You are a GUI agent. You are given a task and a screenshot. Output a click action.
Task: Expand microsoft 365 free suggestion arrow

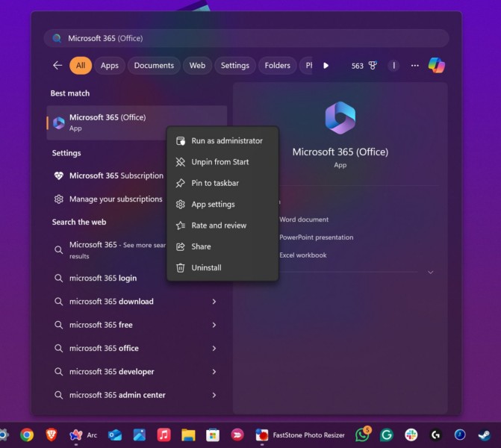(x=214, y=325)
